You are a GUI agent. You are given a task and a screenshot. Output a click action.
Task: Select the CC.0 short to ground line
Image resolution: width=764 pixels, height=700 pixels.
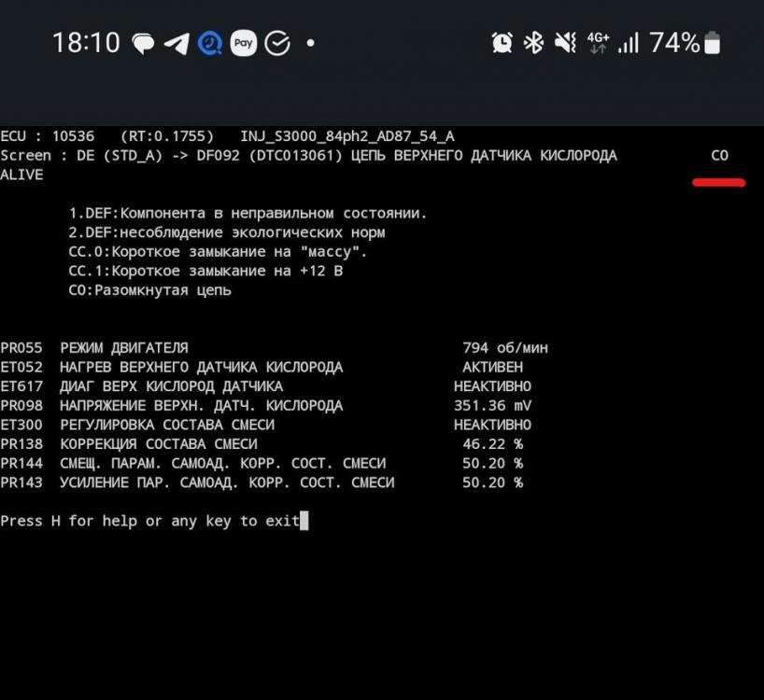[x=218, y=252]
